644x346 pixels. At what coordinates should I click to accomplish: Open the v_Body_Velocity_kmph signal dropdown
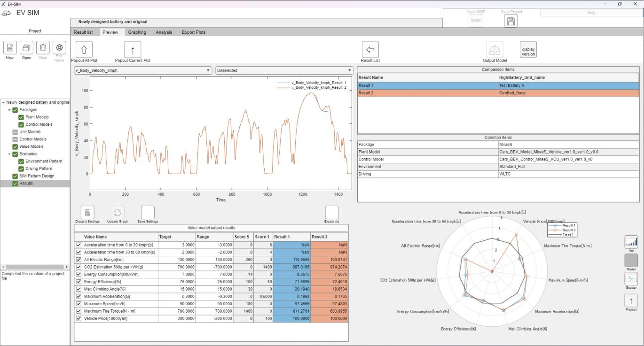143,70
